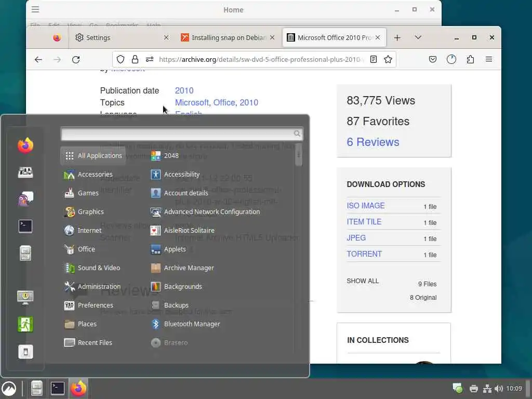Open Backups application

[x=170, y=305]
